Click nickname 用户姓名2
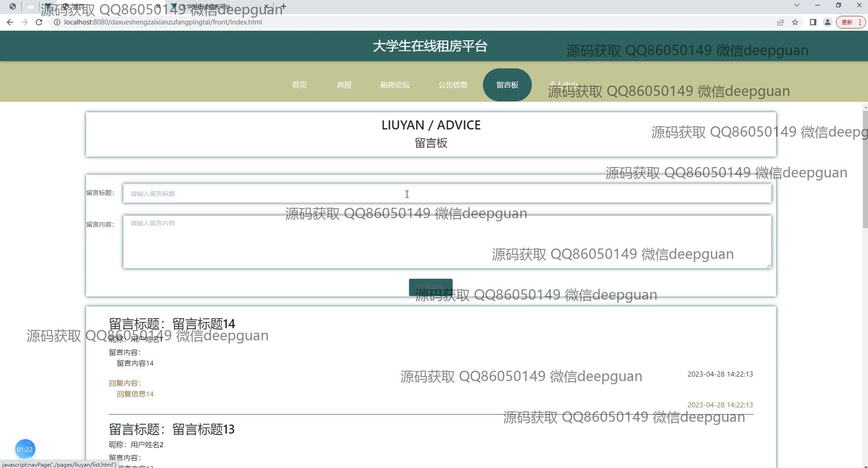 pyautogui.click(x=147, y=445)
